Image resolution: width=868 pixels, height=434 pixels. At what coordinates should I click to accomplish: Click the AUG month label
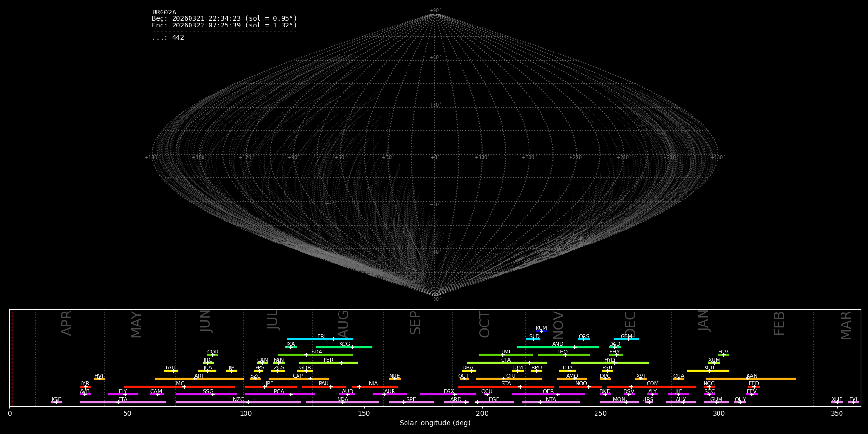coord(343,324)
